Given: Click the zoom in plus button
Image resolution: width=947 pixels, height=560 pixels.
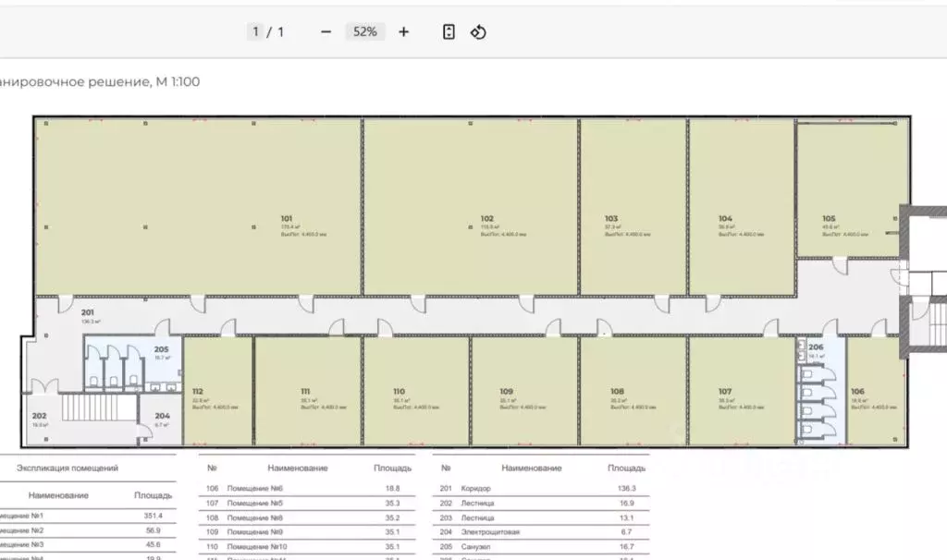Looking at the screenshot, I should point(403,31).
